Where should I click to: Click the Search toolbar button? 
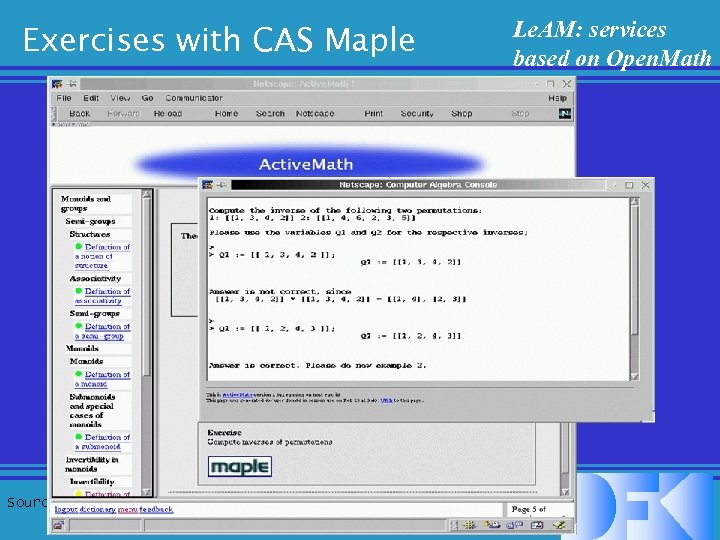270,113
